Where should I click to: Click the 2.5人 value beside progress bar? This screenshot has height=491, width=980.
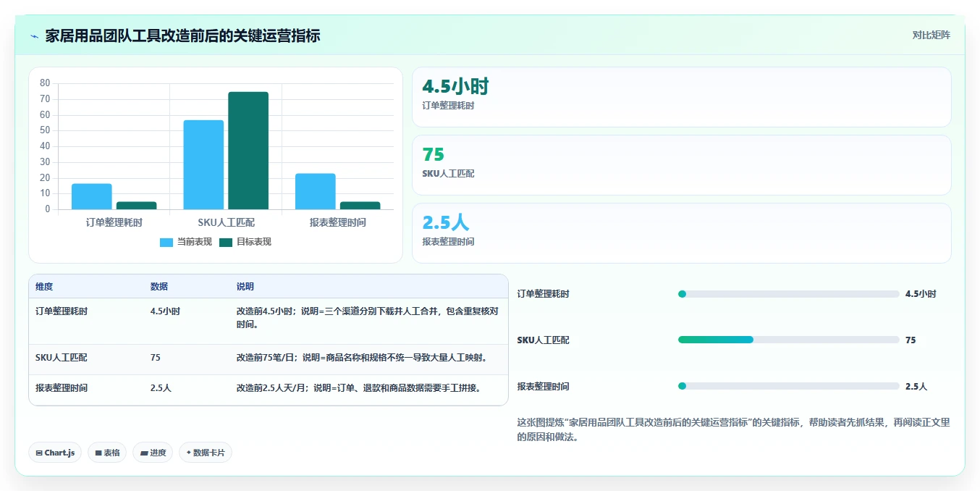(x=916, y=387)
